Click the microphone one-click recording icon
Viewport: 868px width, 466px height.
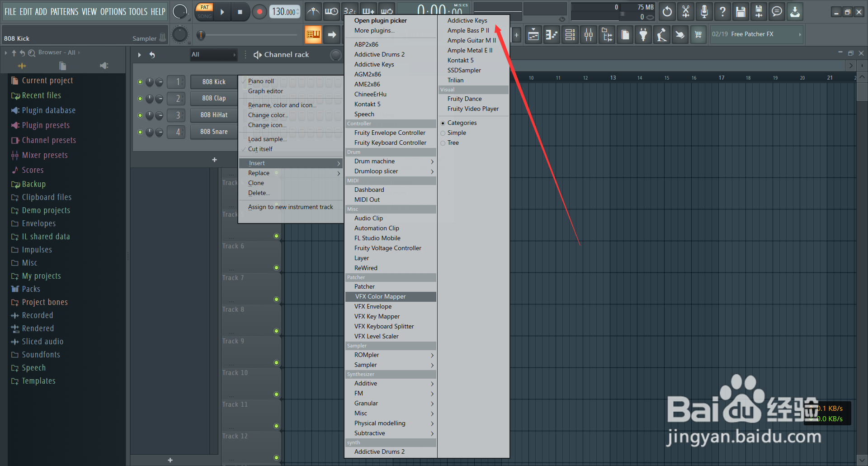click(x=704, y=12)
